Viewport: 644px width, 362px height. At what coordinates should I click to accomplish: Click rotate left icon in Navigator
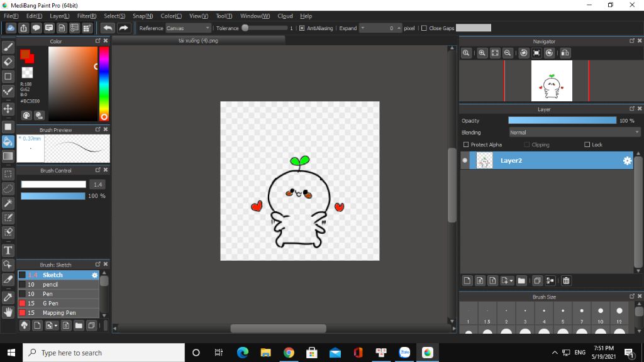click(524, 53)
